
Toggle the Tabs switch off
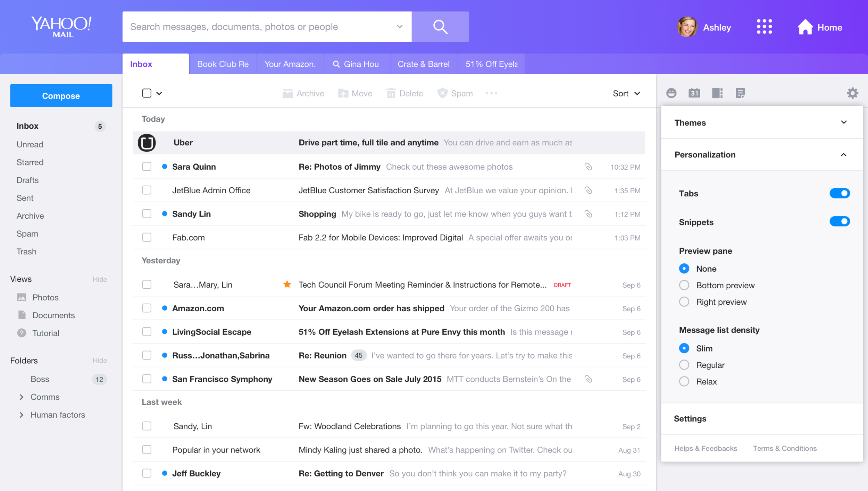[839, 193]
